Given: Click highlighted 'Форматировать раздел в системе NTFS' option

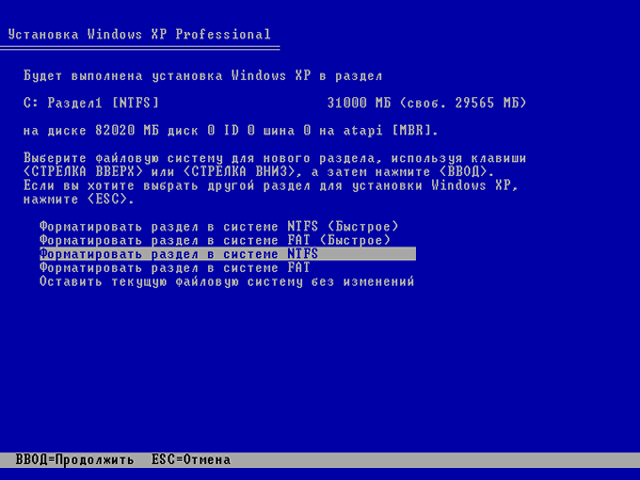Looking at the screenshot, I should 178,254.
